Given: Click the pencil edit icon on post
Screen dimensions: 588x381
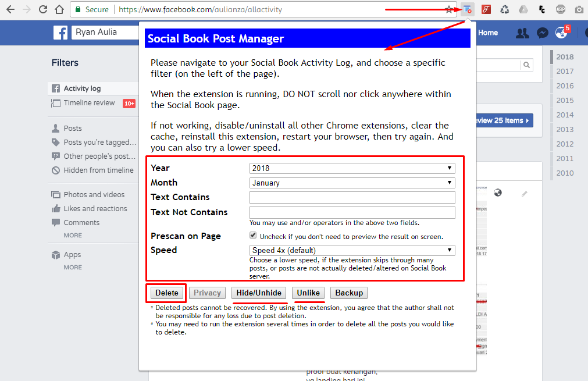Looking at the screenshot, I should coord(524,194).
